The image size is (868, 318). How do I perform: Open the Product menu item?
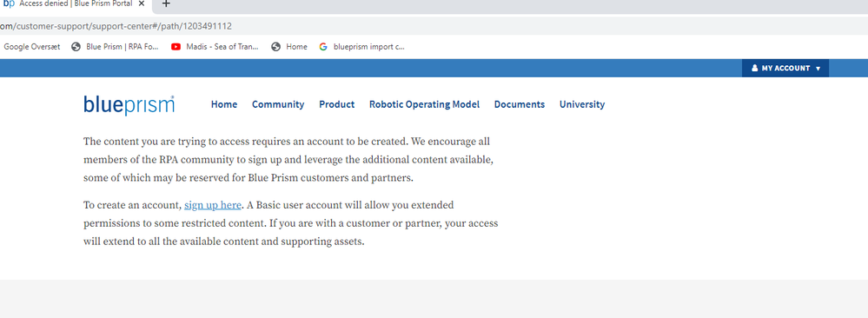pos(336,104)
